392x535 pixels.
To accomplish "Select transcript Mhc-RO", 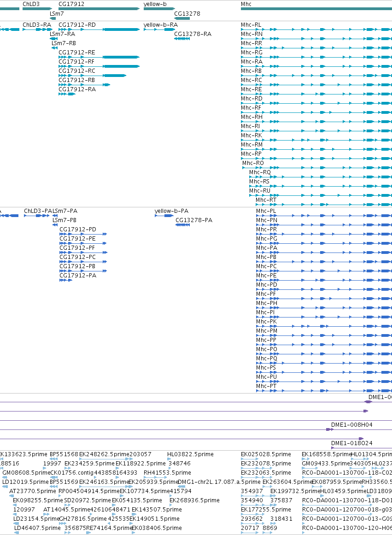I will 253,163.
